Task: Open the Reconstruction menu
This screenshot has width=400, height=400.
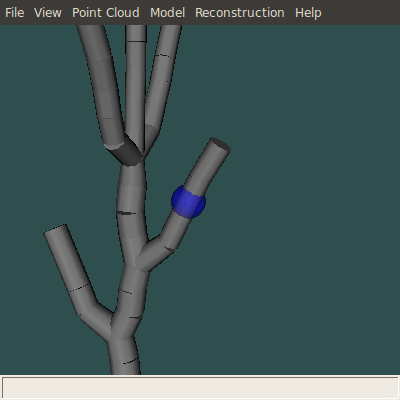Action: 240,13
